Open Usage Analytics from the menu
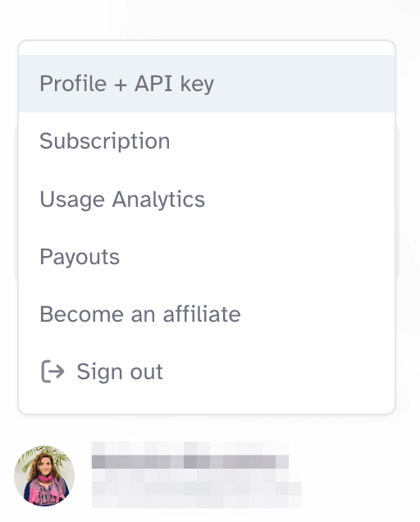 coord(207,199)
